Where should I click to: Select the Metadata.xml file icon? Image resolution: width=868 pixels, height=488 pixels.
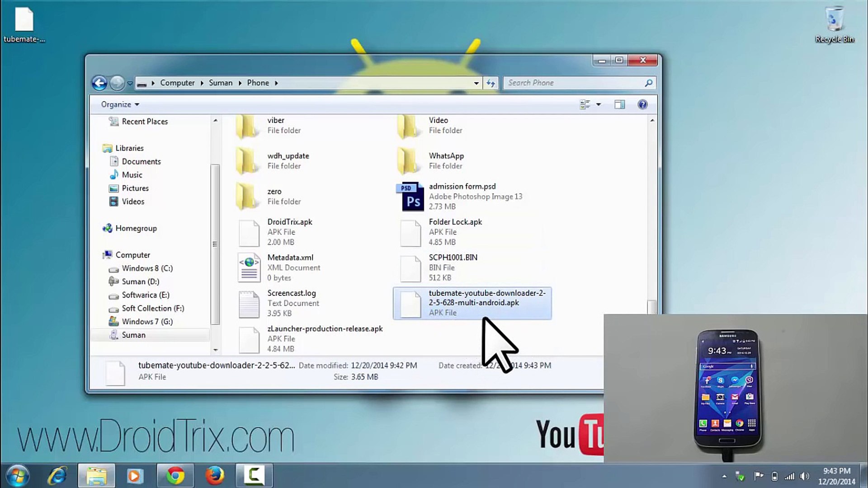tap(249, 267)
